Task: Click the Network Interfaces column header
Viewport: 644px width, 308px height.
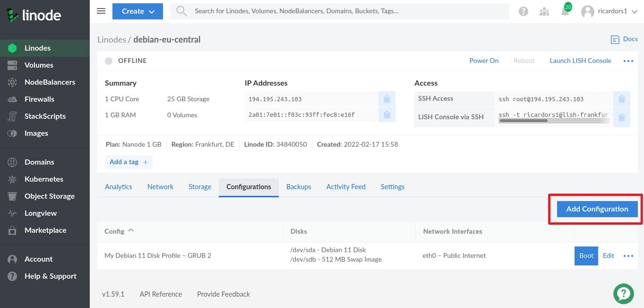Action: (453, 231)
